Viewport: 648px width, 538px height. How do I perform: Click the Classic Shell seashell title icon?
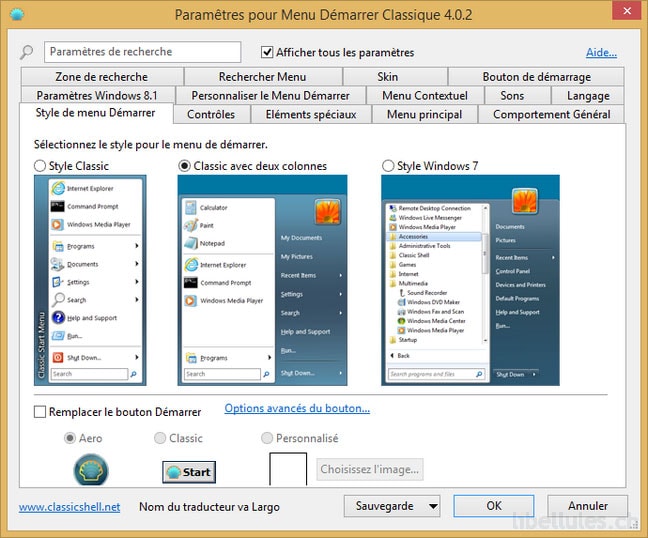click(17, 14)
